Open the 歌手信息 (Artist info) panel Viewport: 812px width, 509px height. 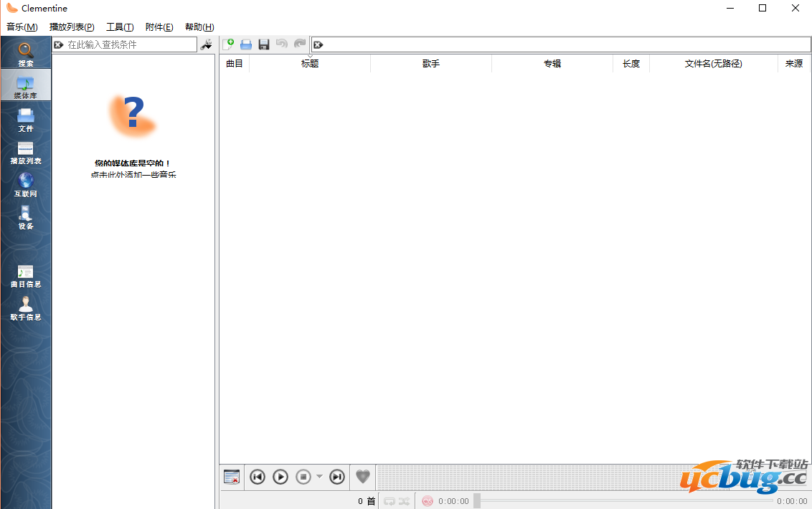point(26,308)
